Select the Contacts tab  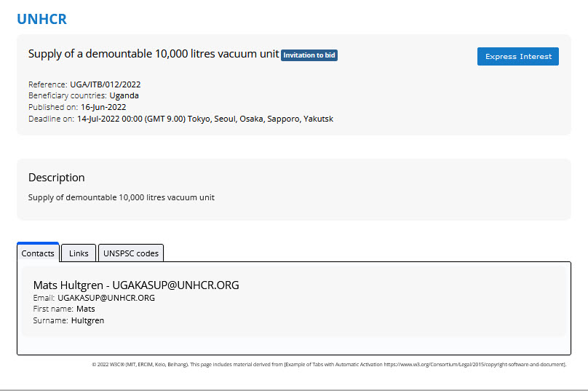tap(38, 253)
